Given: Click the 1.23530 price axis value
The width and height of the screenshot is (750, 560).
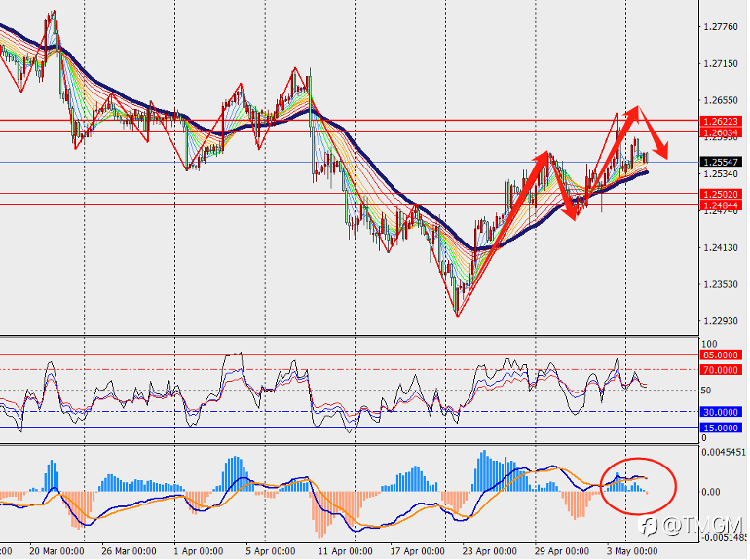Looking at the screenshot, I should point(721,285).
